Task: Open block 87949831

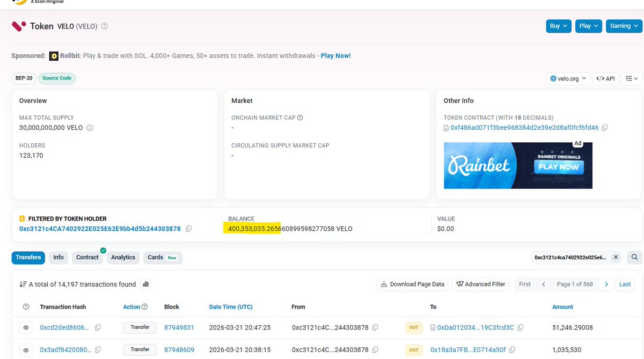Action: pos(179,327)
